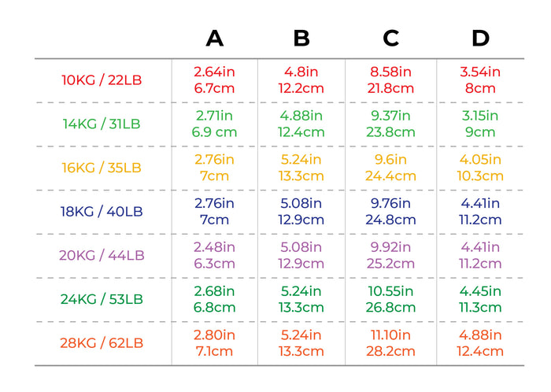Click the red 2.64in 6.7cm cell

pos(214,80)
